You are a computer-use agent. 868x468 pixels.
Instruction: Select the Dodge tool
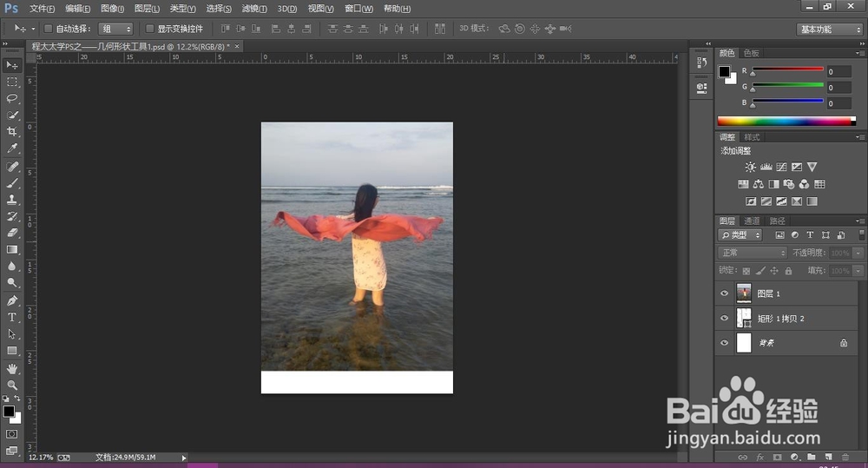click(11, 283)
